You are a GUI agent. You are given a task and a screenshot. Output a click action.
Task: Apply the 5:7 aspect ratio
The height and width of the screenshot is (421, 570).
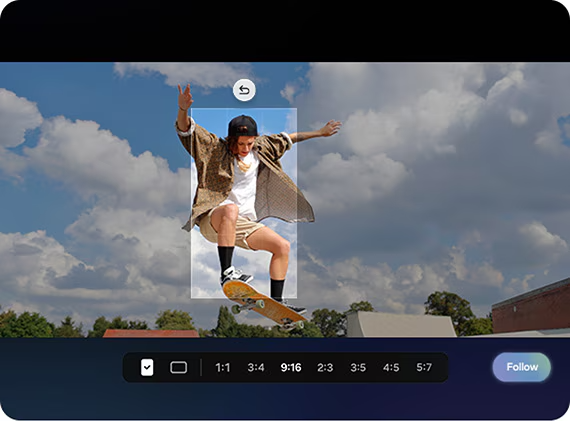[x=424, y=368]
